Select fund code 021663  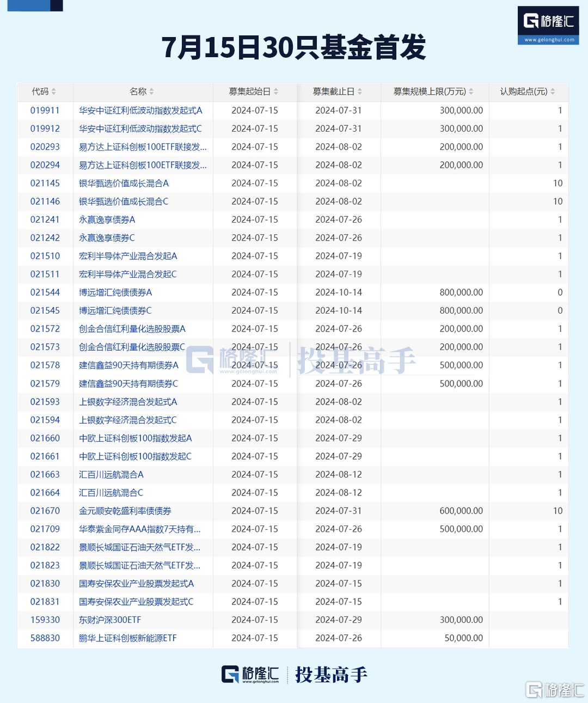(45, 475)
